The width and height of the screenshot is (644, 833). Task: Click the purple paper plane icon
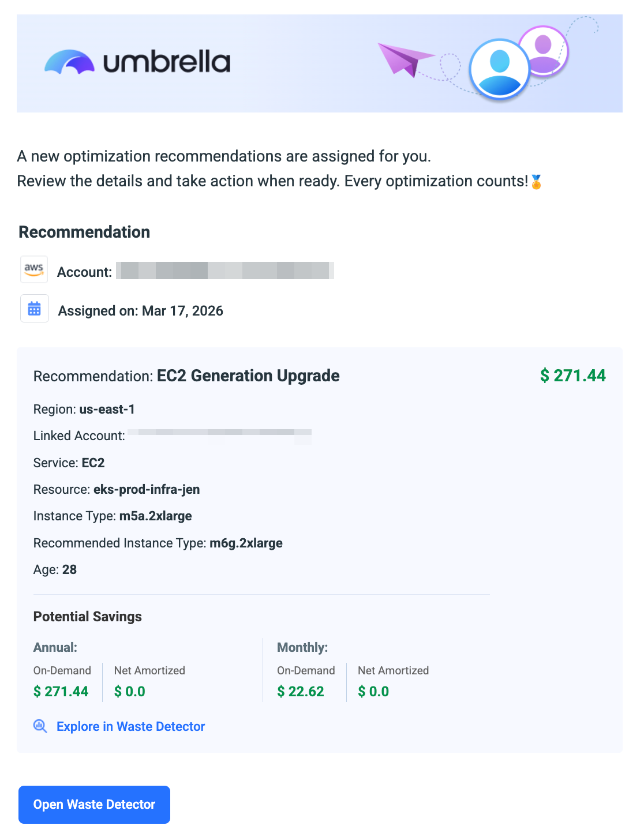pos(403,59)
